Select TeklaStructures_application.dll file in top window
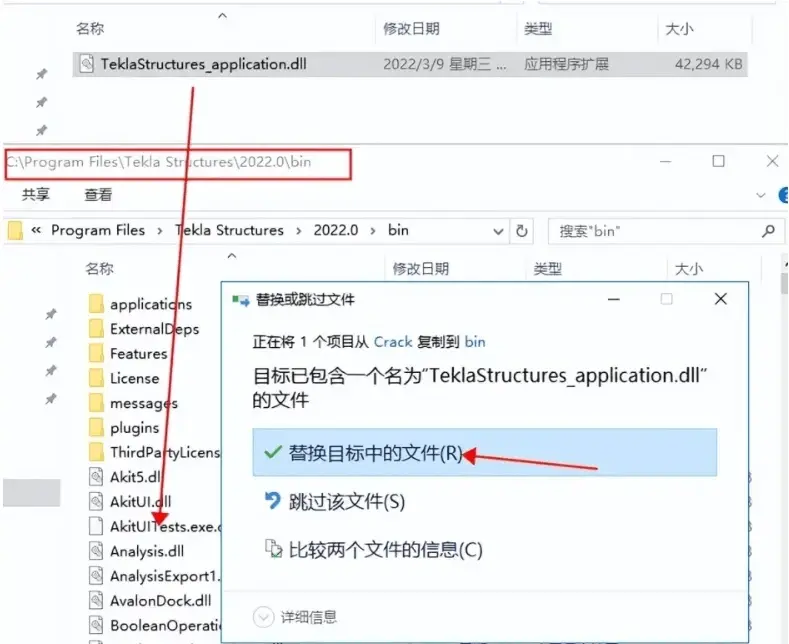 pos(410,64)
